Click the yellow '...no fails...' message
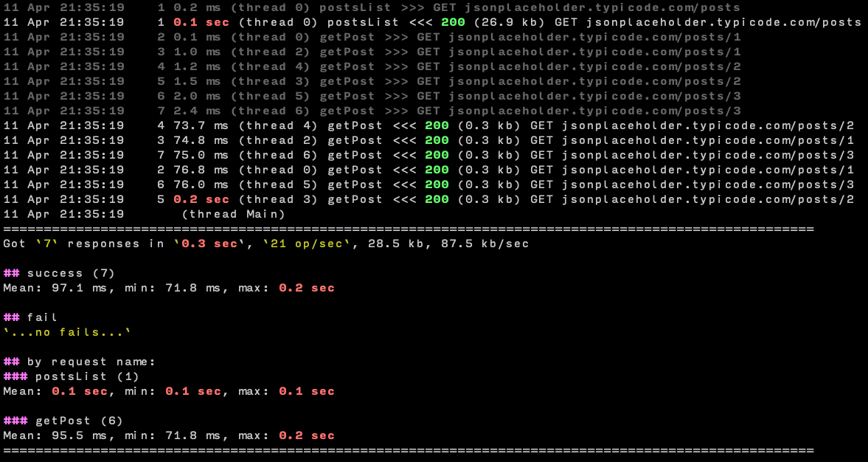 67,332
